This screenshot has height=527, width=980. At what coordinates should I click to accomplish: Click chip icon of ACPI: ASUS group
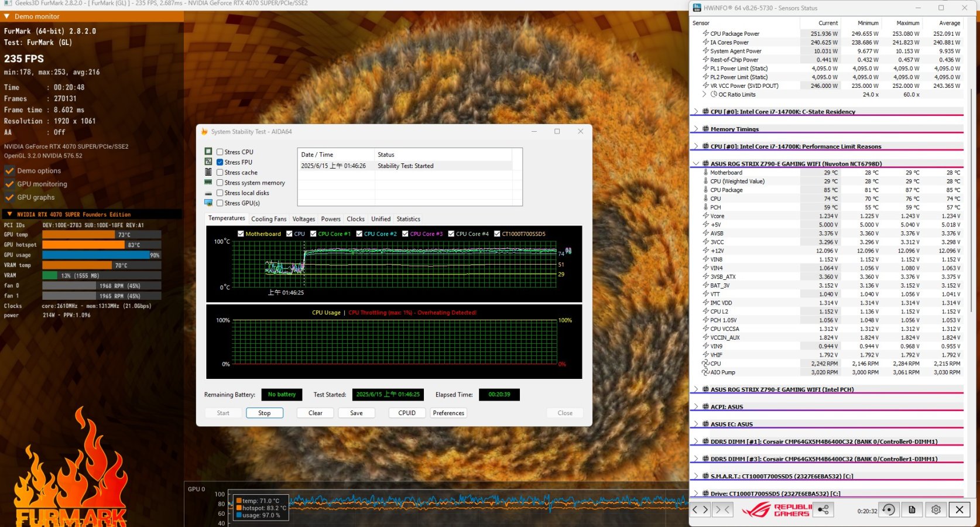[x=705, y=406]
